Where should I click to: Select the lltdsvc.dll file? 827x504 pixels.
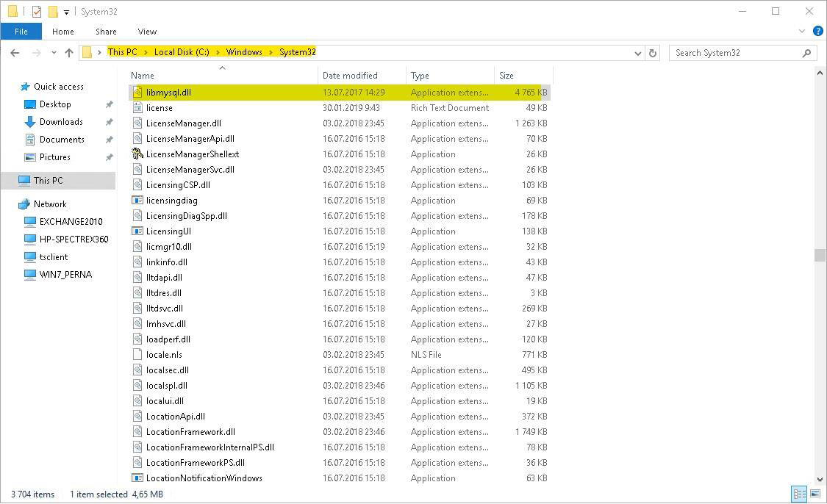[165, 309]
